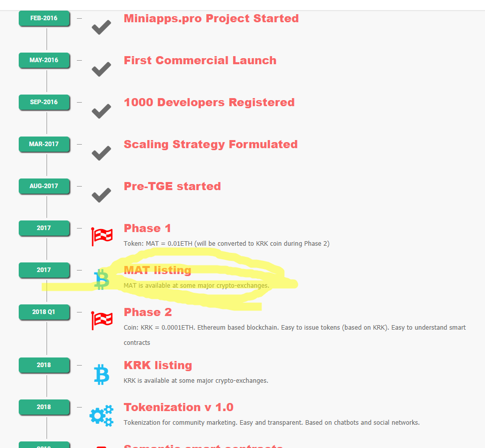Select the MAY-2016 timeline badge

(x=44, y=60)
